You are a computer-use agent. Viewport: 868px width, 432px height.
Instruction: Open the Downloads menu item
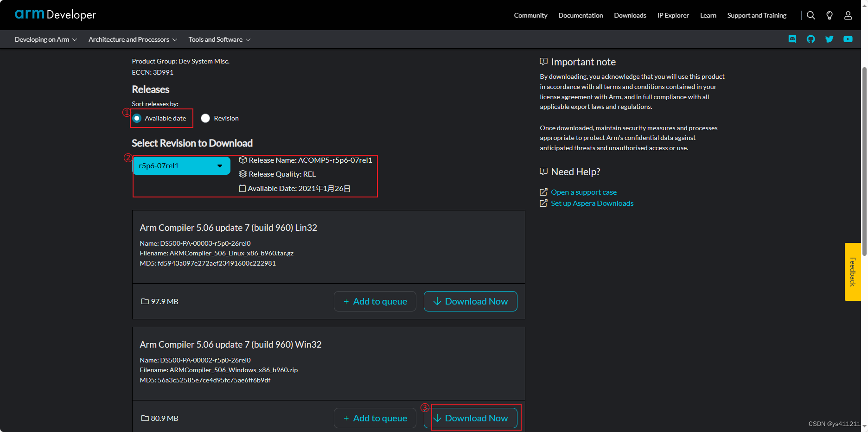(x=630, y=15)
